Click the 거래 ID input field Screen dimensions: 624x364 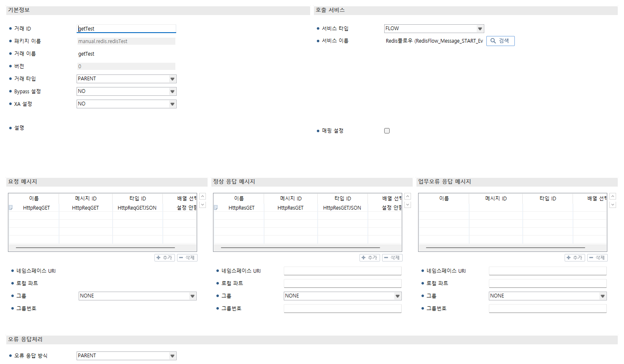pos(126,29)
